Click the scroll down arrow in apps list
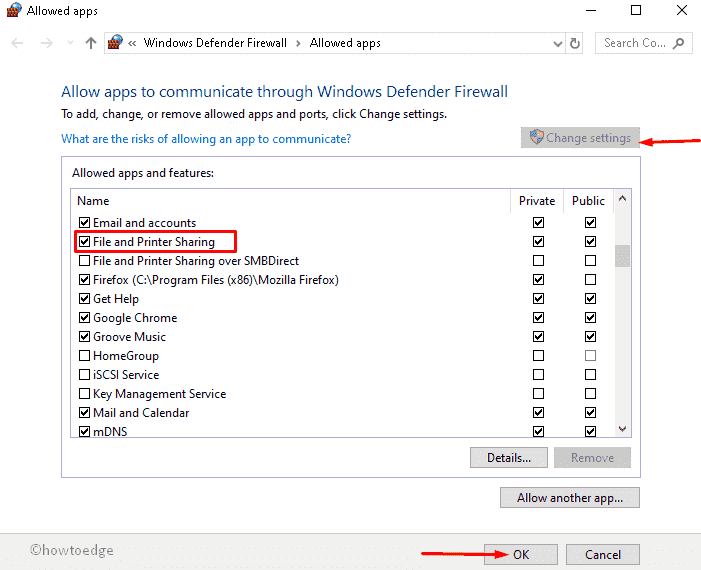Image resolution: width=701 pixels, height=570 pixels. coord(623,428)
